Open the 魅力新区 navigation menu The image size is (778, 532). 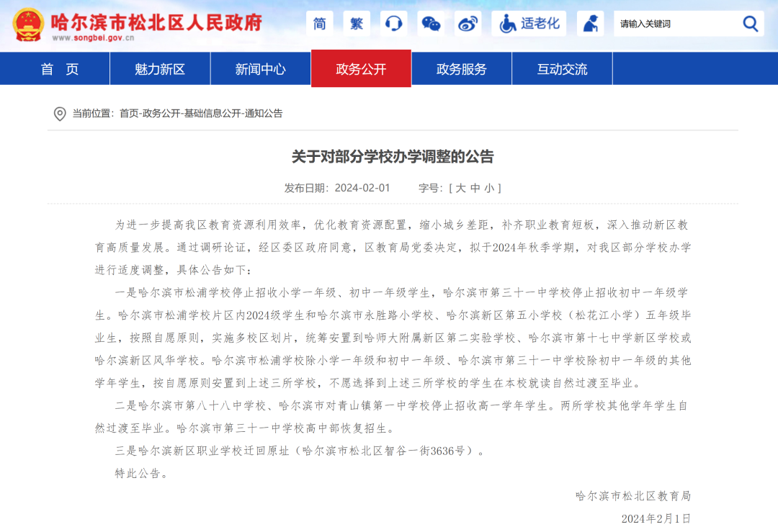pyautogui.click(x=160, y=69)
